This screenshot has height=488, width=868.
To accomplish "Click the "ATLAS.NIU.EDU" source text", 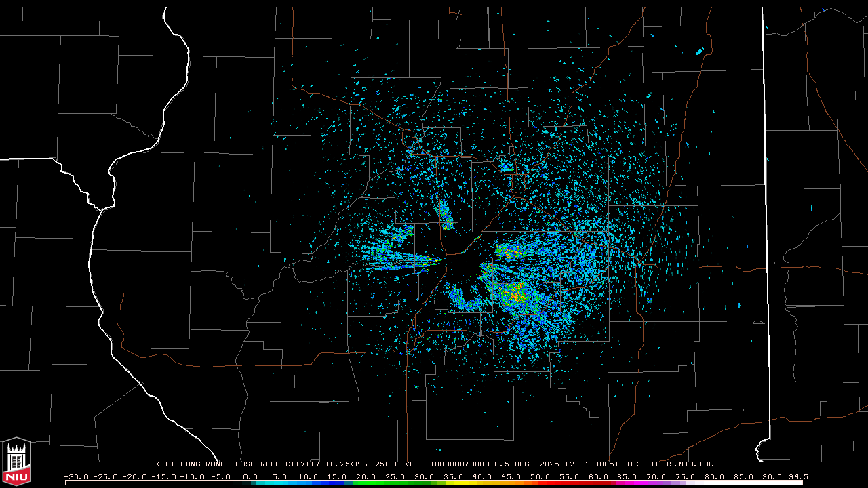I will coord(682,464).
